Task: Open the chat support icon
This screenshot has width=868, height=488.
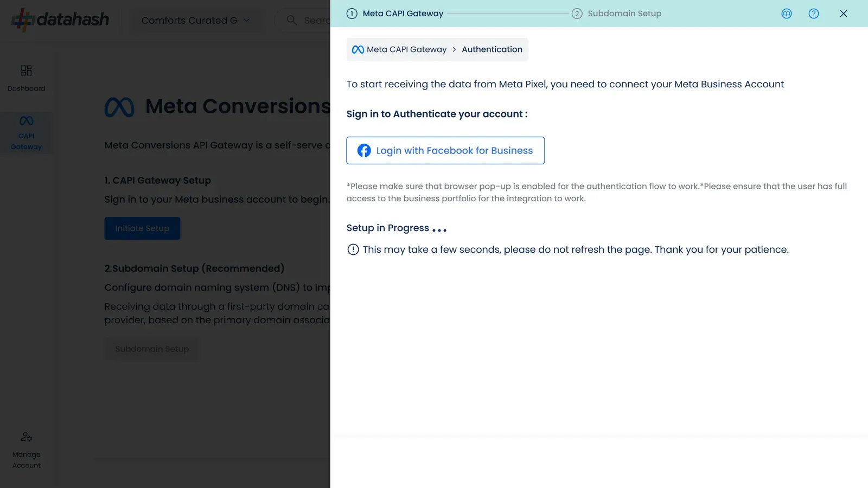Action: pyautogui.click(x=786, y=14)
